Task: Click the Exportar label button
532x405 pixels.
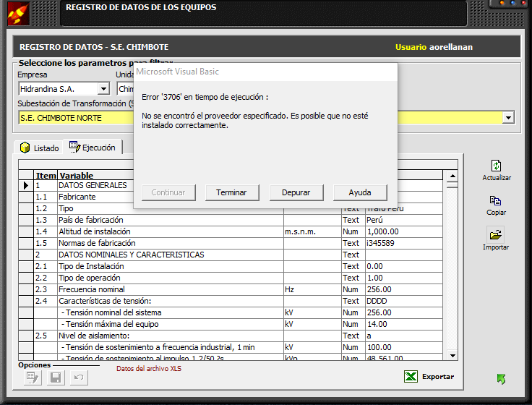Action: click(438, 377)
